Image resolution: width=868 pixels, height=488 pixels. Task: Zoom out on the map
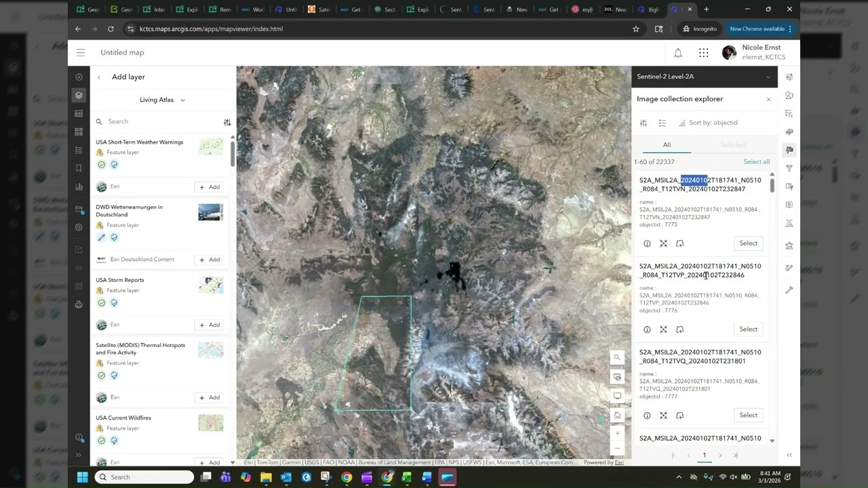point(617,449)
